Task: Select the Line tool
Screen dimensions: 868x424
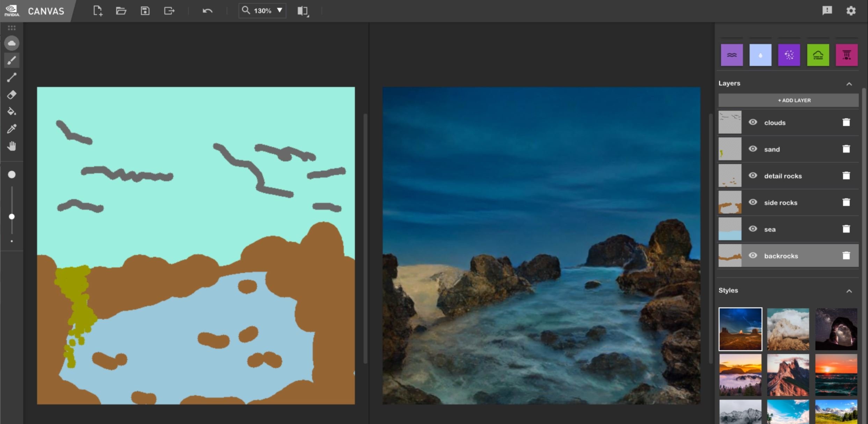Action: (12, 77)
